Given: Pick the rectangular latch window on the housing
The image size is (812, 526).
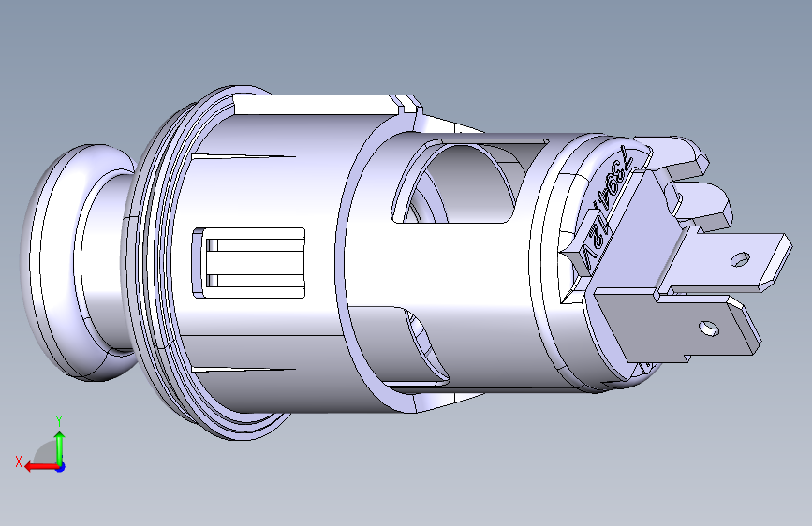Looking at the screenshot, I should click(x=248, y=263).
